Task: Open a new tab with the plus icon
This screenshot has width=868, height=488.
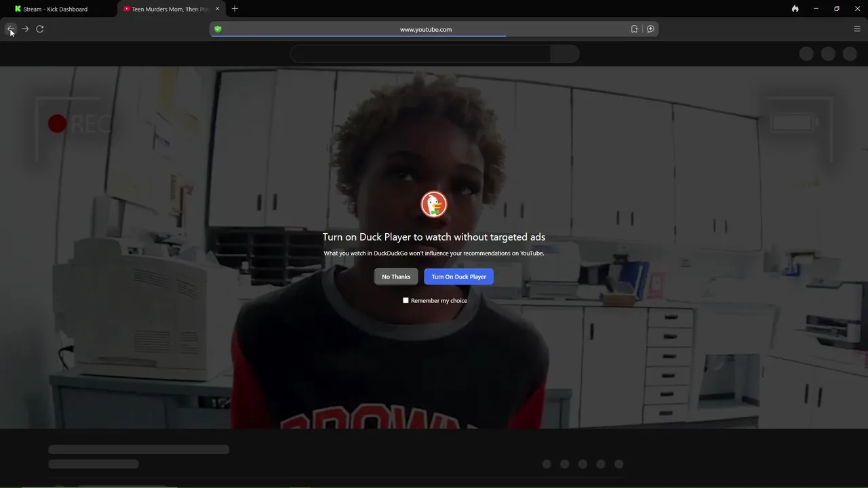Action: coord(235,9)
